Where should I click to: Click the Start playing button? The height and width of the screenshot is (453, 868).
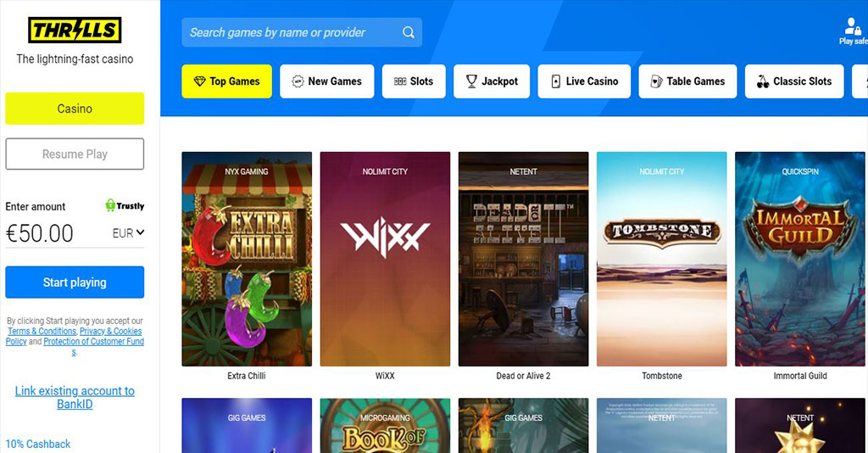coord(75,282)
